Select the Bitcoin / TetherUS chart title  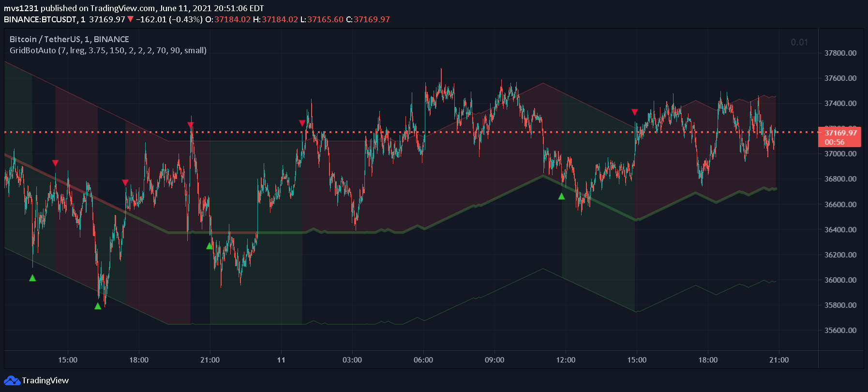click(69, 39)
